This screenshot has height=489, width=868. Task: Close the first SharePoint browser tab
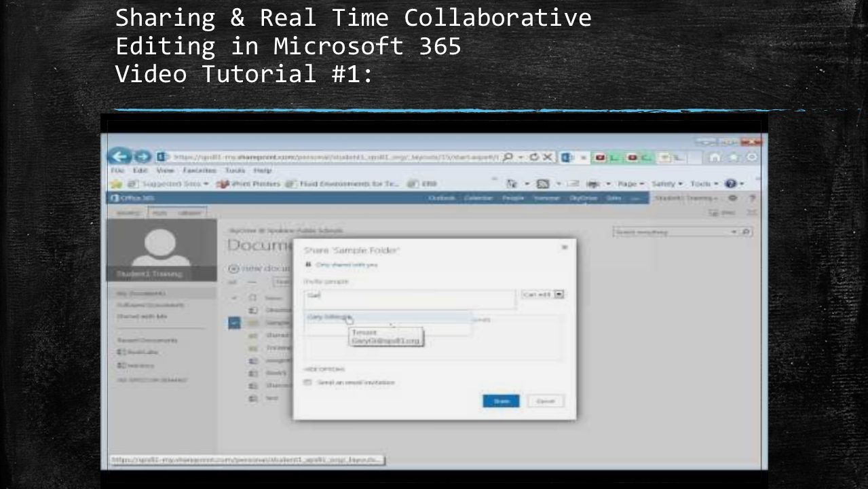[x=582, y=158]
